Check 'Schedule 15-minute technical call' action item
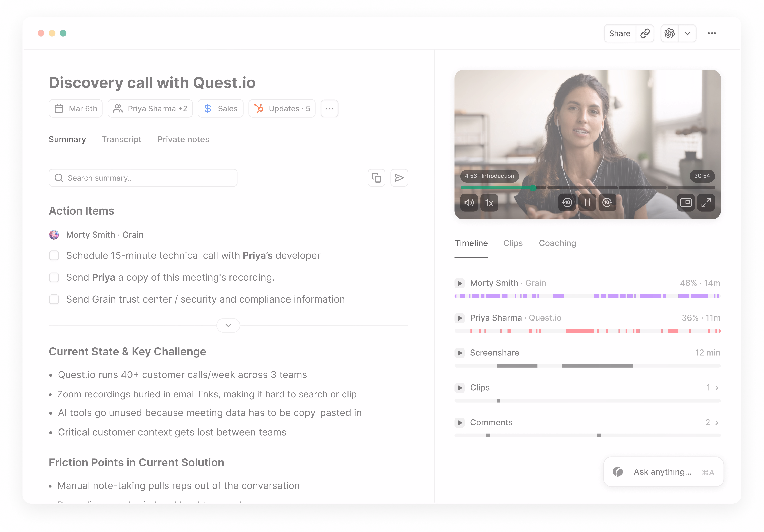The width and height of the screenshot is (764, 532). [x=54, y=256]
